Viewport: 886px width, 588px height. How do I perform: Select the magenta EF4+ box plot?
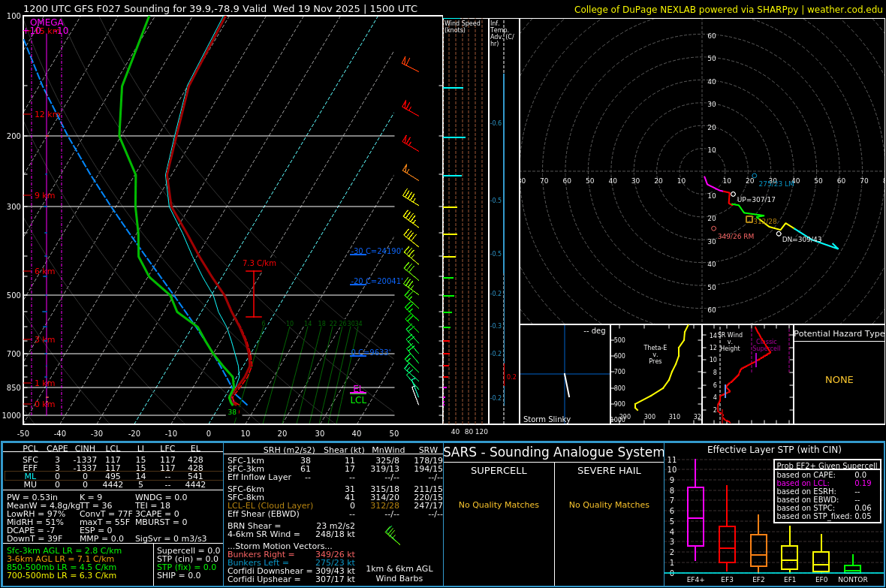click(x=695, y=516)
